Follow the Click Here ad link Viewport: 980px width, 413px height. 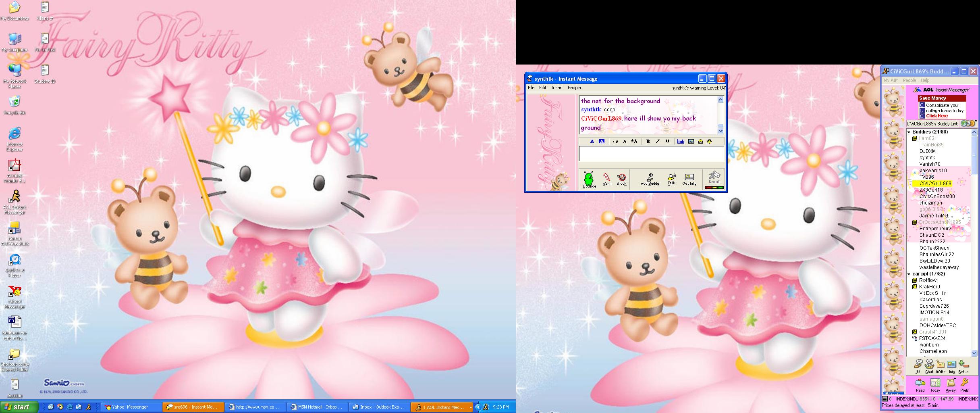936,116
